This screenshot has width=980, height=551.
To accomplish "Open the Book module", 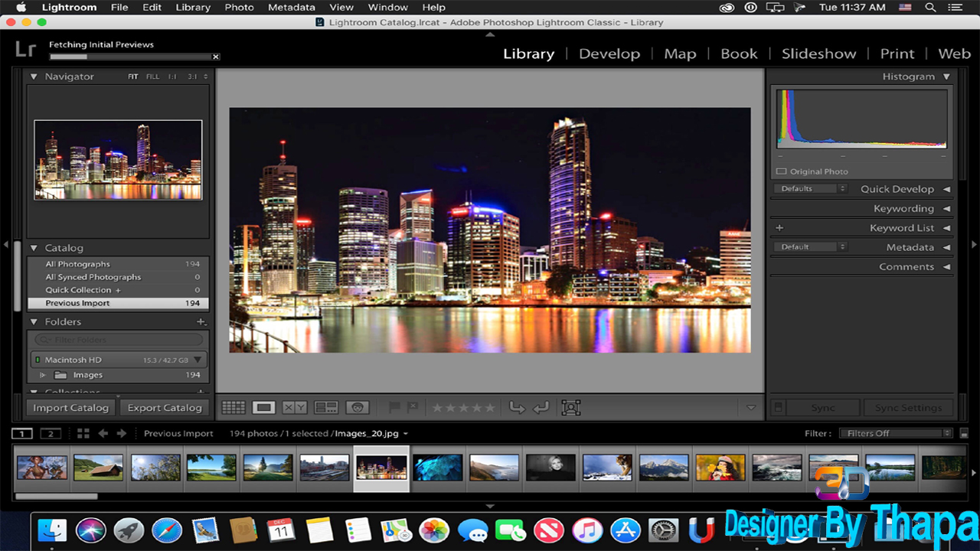I will [739, 54].
